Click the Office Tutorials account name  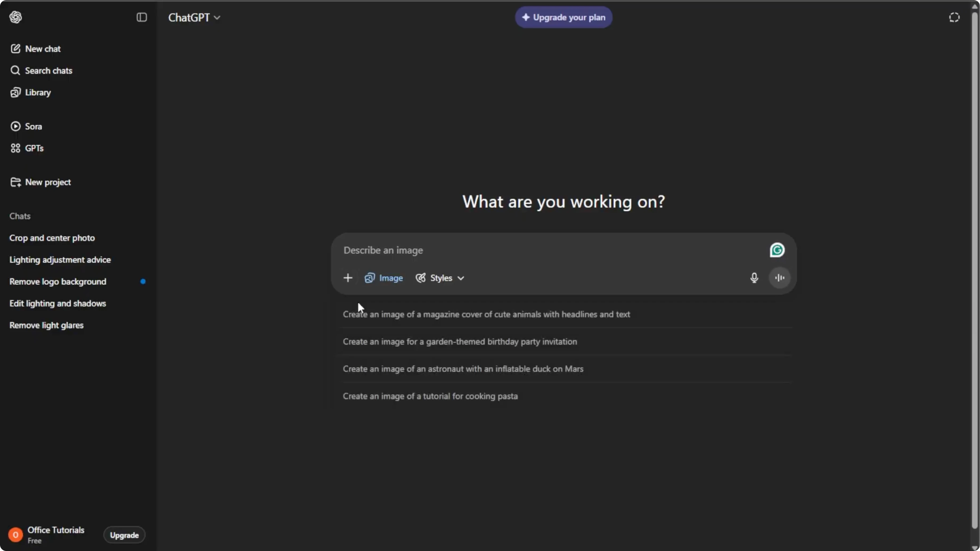click(56, 530)
